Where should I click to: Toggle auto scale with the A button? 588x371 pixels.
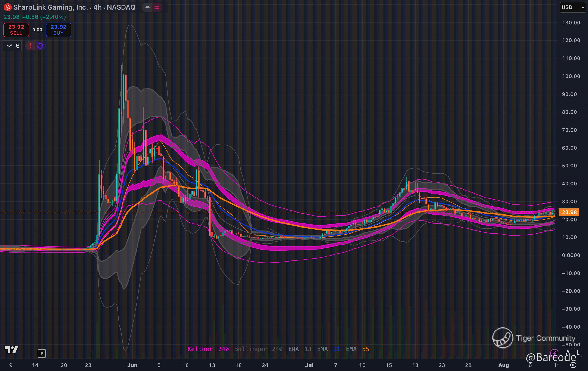point(568,353)
